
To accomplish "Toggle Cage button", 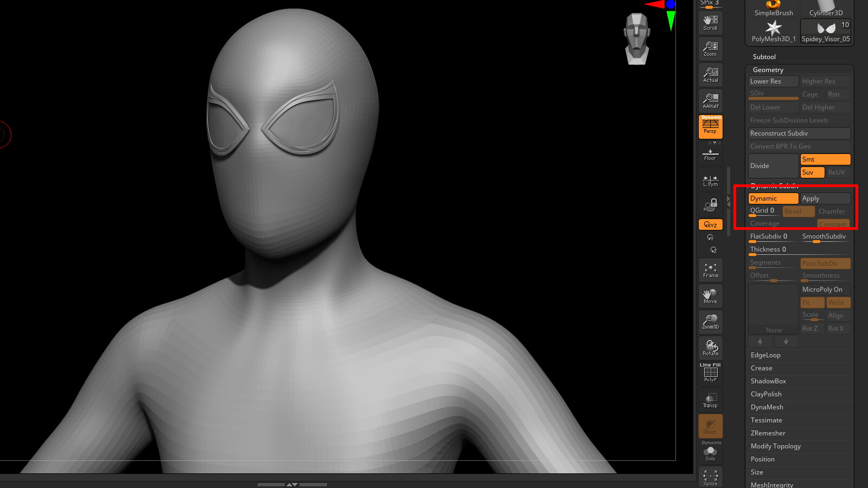I will click(812, 94).
